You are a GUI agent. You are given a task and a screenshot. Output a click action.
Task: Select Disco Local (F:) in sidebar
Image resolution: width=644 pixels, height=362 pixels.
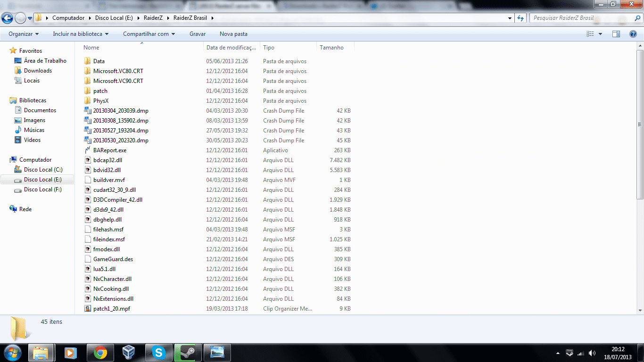(x=42, y=189)
